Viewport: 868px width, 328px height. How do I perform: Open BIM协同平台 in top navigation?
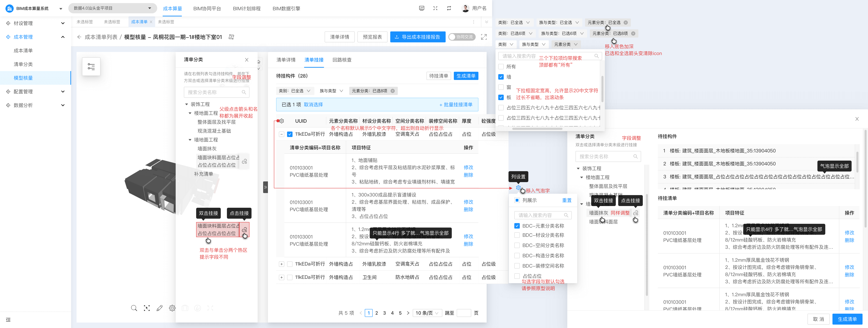pos(207,9)
